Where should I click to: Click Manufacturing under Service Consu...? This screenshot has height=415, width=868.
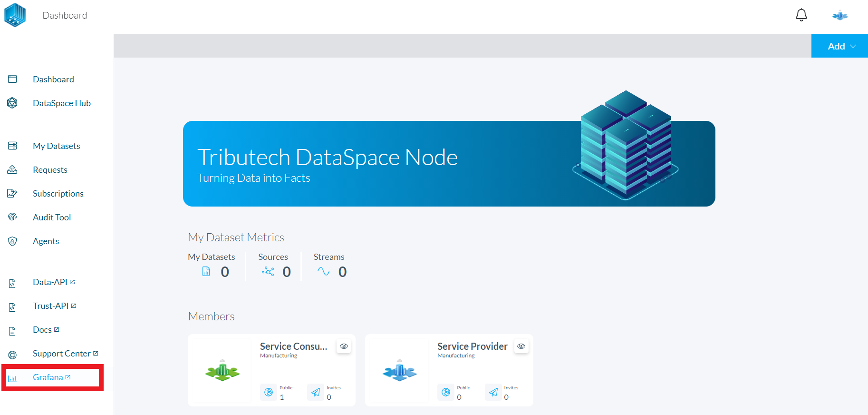click(x=279, y=356)
